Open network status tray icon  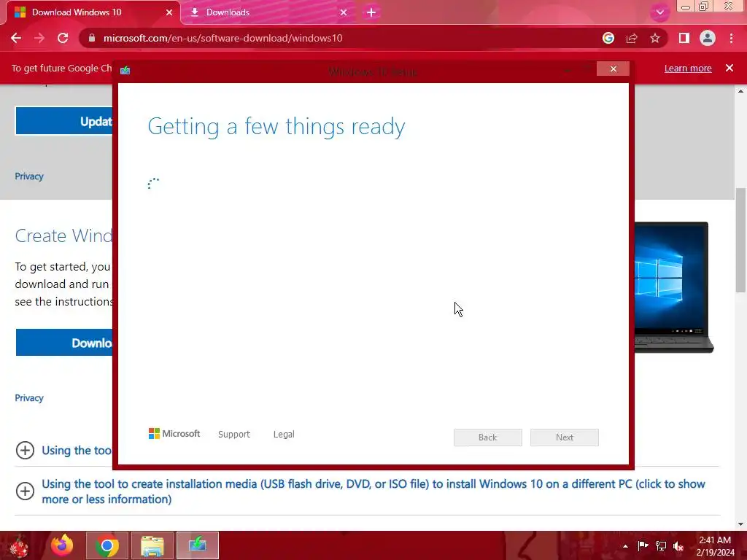661,545
